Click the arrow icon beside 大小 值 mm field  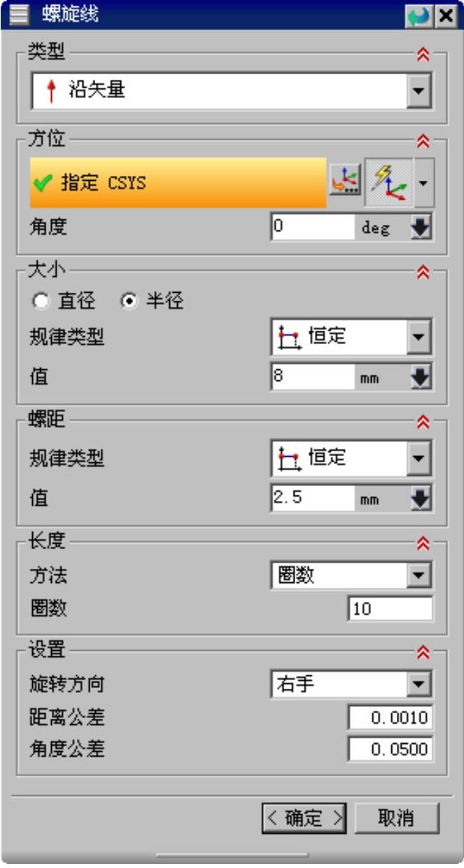tap(422, 378)
